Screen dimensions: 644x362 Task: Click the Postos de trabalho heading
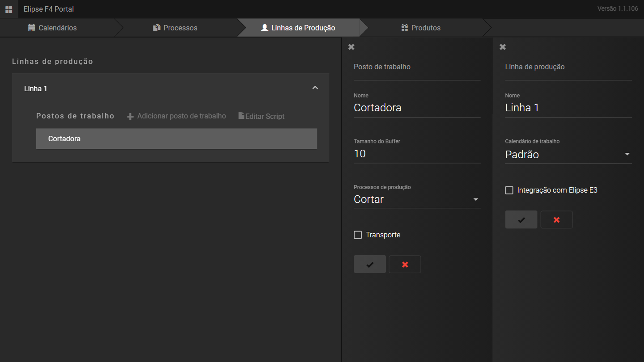tap(75, 116)
